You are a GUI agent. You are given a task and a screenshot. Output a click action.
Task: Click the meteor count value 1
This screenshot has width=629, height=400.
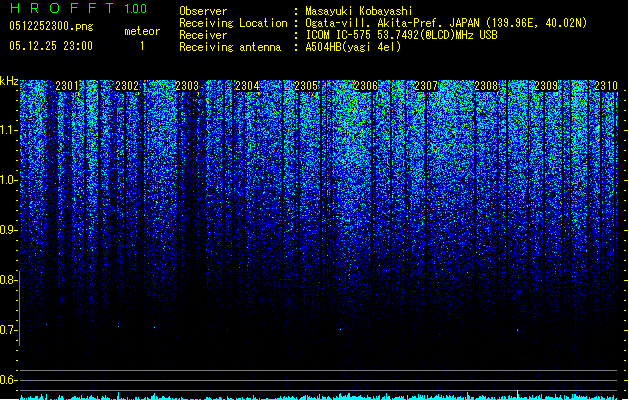point(142,46)
